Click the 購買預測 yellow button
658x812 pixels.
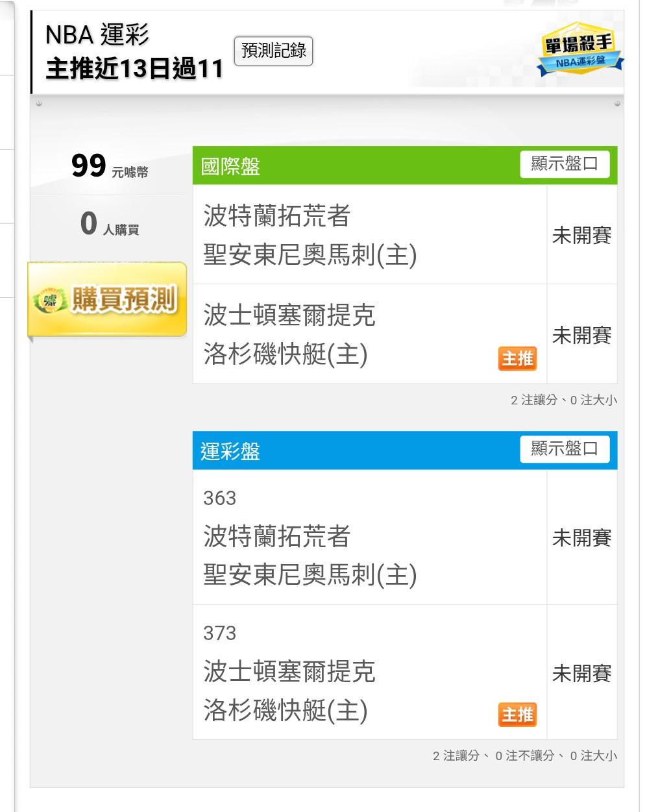coord(108,300)
